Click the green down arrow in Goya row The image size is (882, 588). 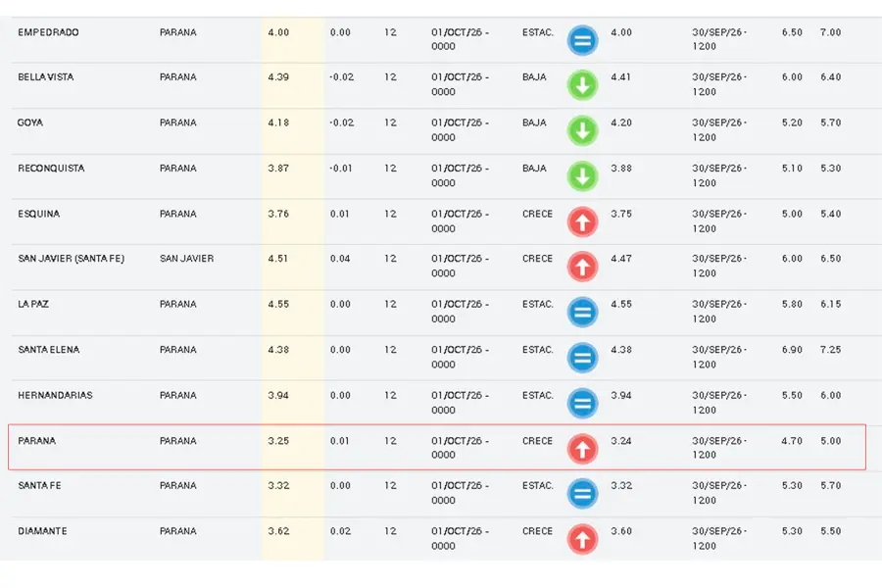(582, 131)
